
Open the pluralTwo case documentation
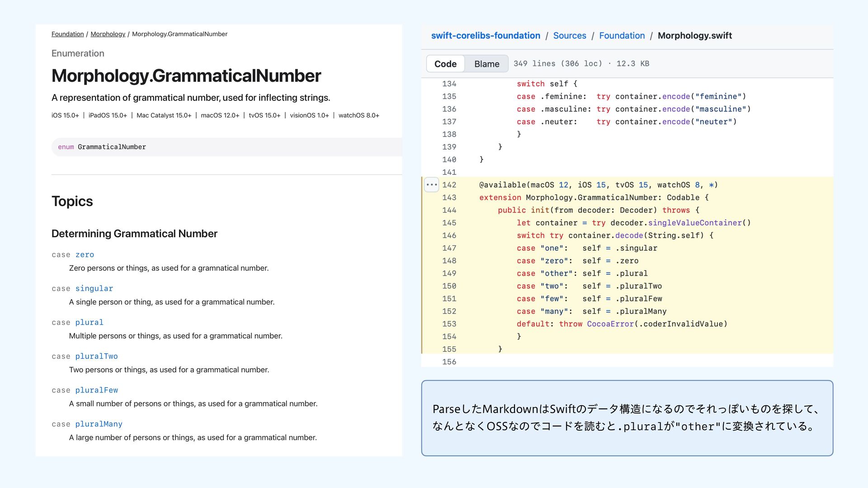(x=96, y=357)
